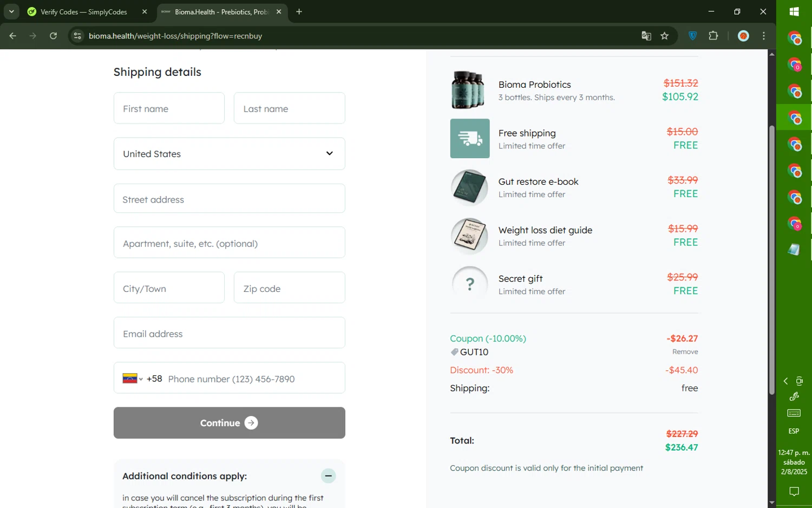Collapse Additional conditions apply section

pyautogui.click(x=328, y=476)
